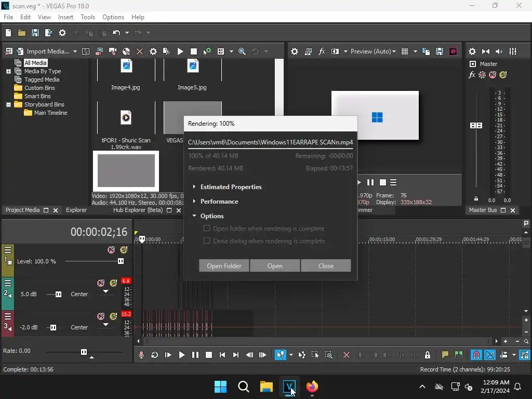The image size is (532, 399).
Task: Toggle the preview Overlays grid icon
Action: tap(404, 51)
